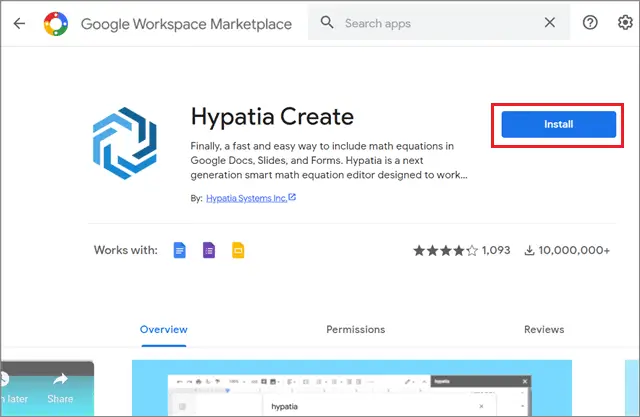Click the search magnifier icon
Screen dimensions: 640x417
point(327,22)
